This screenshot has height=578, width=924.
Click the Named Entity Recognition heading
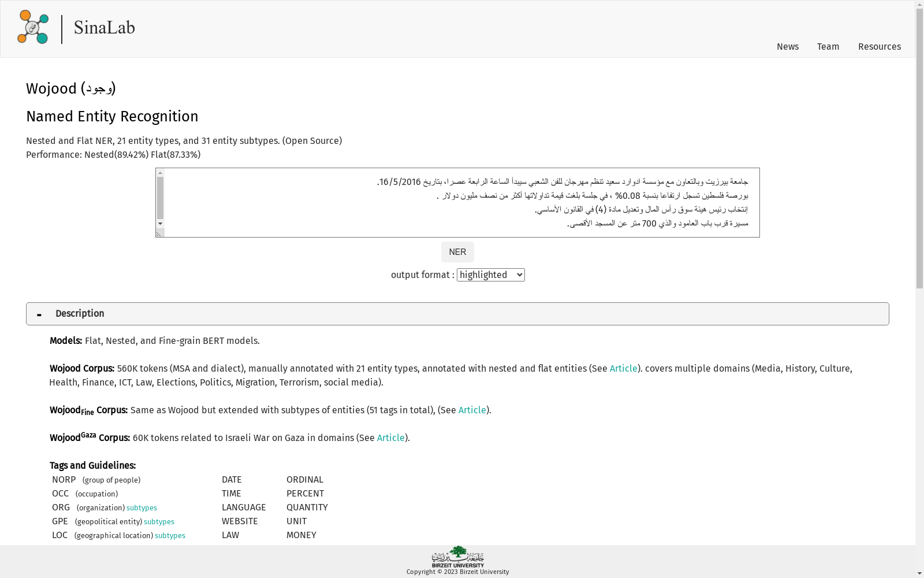click(112, 117)
